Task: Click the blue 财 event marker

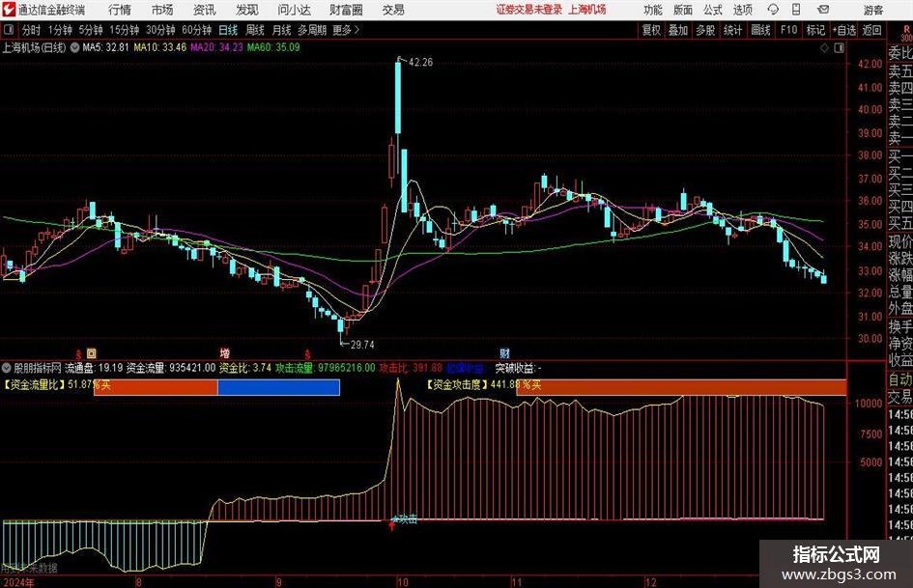Action: [x=504, y=352]
